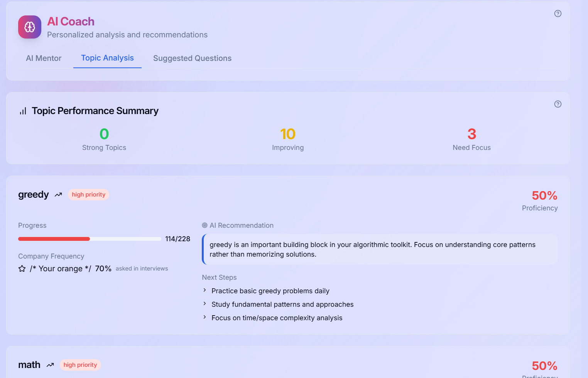Click the target icon beside AI Recommendation
This screenshot has width=588, height=378.
(204, 225)
